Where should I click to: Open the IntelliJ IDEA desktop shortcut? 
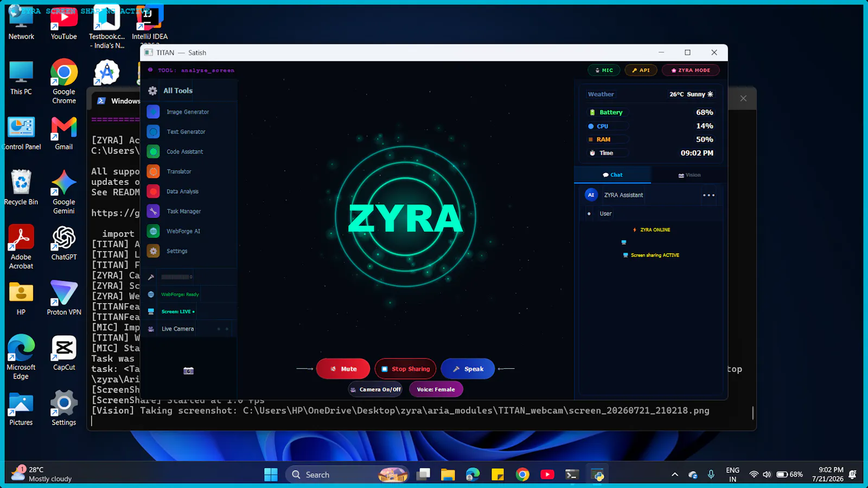pyautogui.click(x=150, y=23)
